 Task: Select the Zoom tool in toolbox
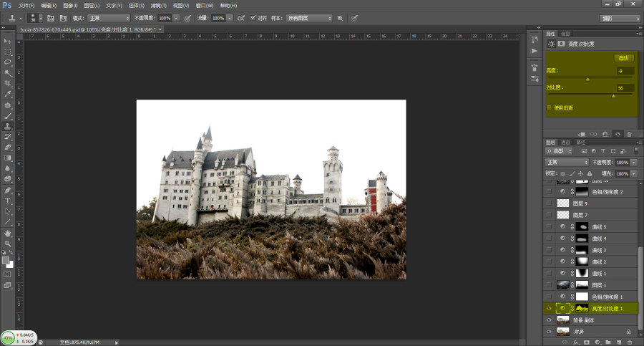[7, 244]
